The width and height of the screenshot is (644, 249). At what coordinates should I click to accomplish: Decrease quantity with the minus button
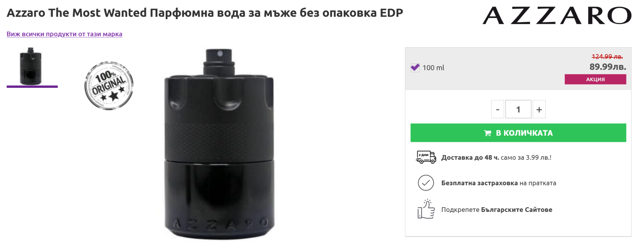click(497, 109)
